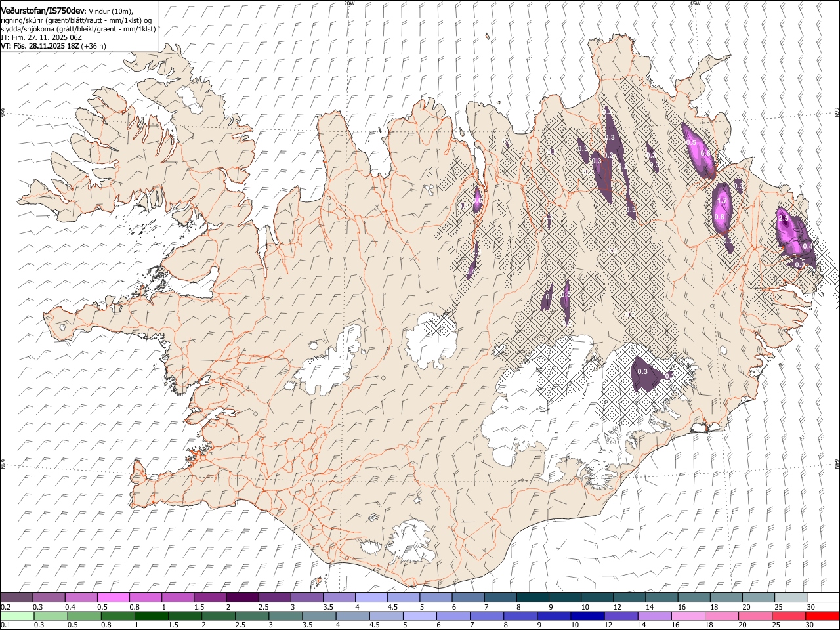Pick upper legend swatch starting at 25
This screenshot has width=840, height=630.
(x=791, y=598)
